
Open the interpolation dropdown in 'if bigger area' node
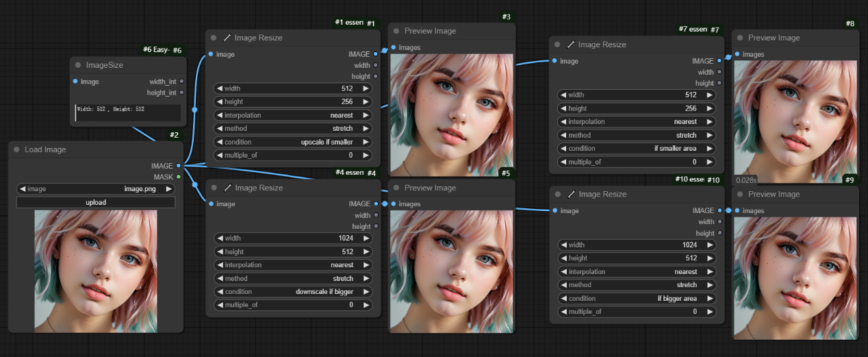(636, 272)
